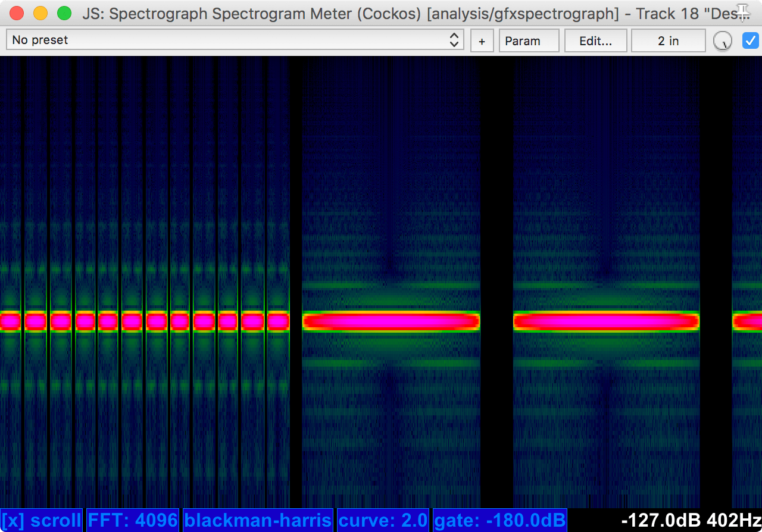Click the pin window icon in title bar
The image size is (762, 532).
[743, 10]
